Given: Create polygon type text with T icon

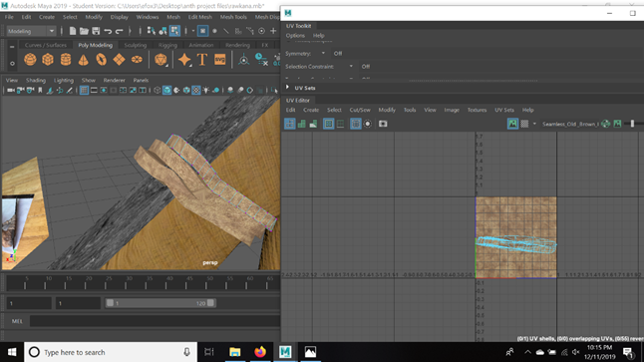Looking at the screenshot, I should point(202,60).
